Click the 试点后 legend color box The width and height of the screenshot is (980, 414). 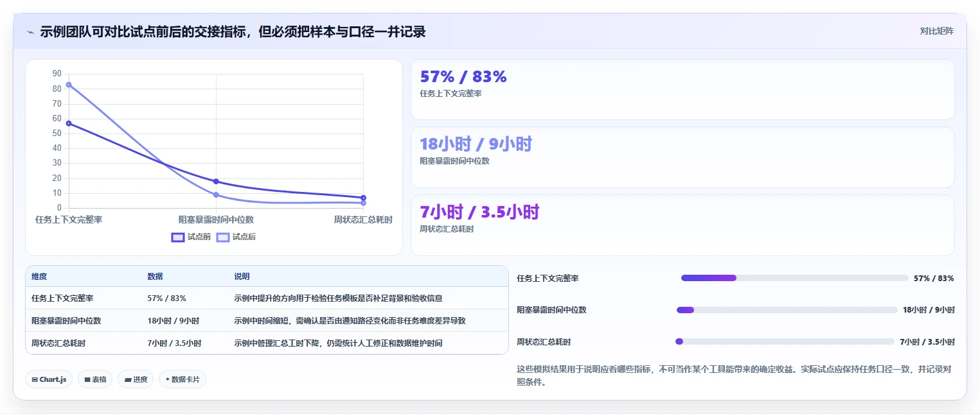pos(223,237)
